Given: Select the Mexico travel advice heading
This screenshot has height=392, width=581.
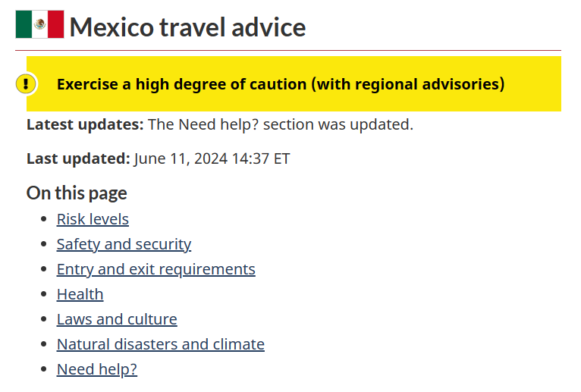Looking at the screenshot, I should (x=187, y=27).
